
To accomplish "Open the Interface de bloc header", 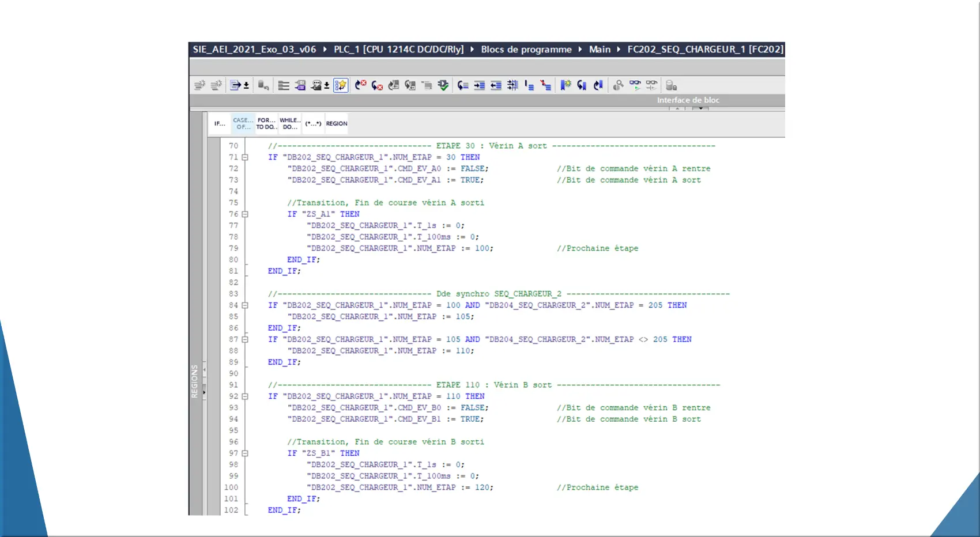I will click(688, 100).
